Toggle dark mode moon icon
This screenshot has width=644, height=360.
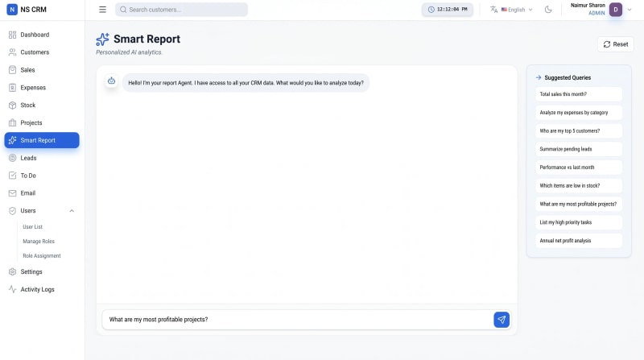point(548,10)
